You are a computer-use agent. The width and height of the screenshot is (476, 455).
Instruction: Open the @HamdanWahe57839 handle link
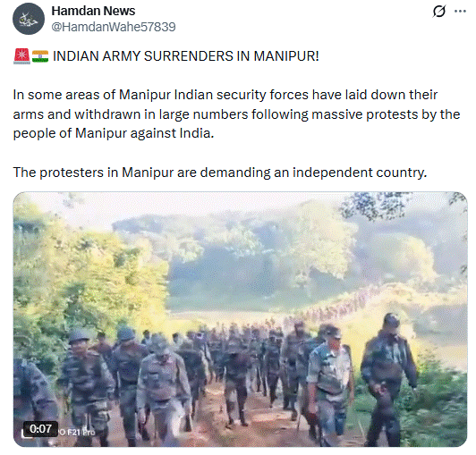(114, 27)
